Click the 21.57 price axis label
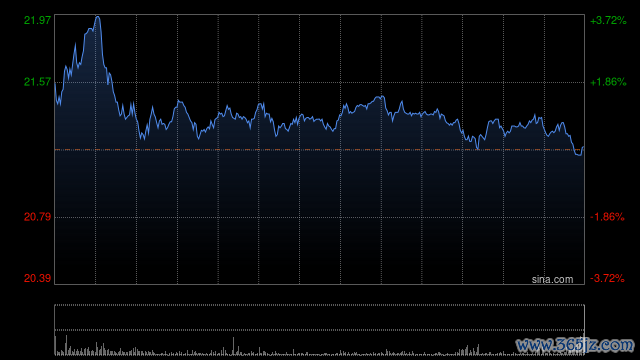 (x=37, y=82)
